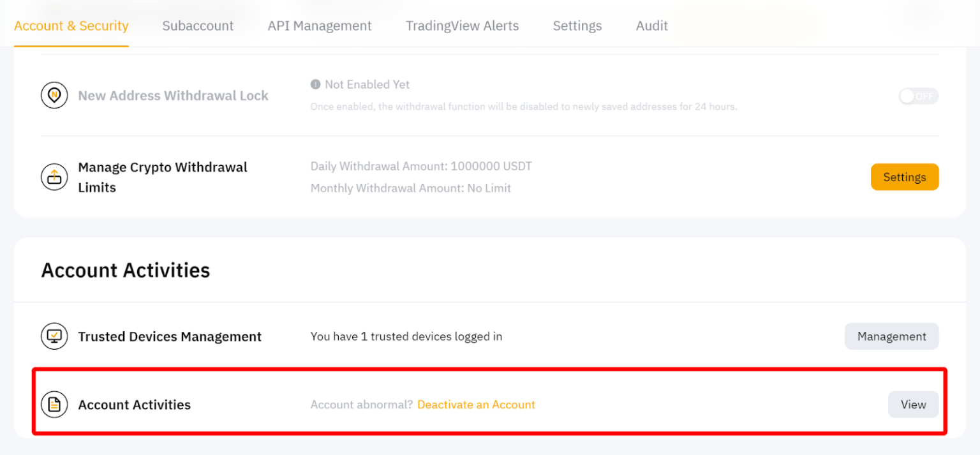Click the Deactivate an Account link
This screenshot has width=980, height=455.
click(x=476, y=404)
